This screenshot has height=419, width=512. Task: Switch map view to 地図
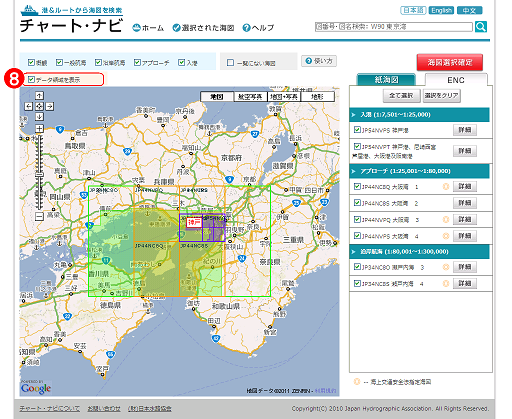217,97
